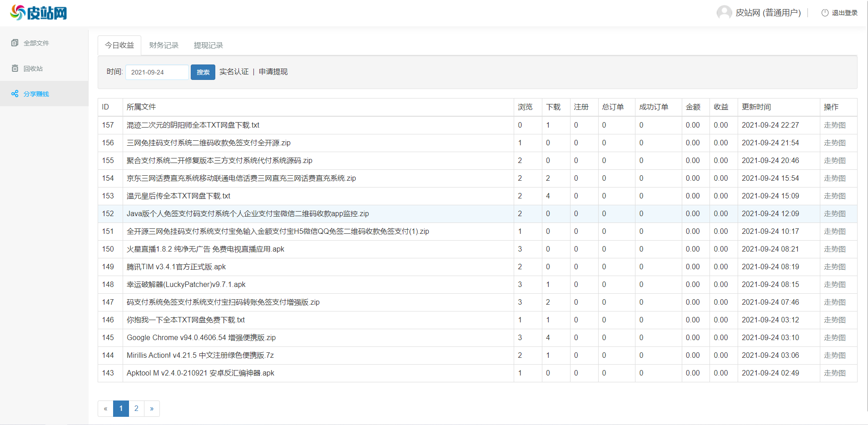This screenshot has width=868, height=425.
Task: View 走势图 for Google Chrome row
Action: [834, 338]
